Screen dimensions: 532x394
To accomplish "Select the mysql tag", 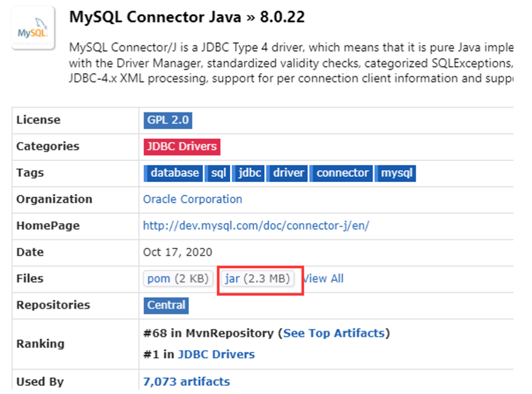I will 396,173.
